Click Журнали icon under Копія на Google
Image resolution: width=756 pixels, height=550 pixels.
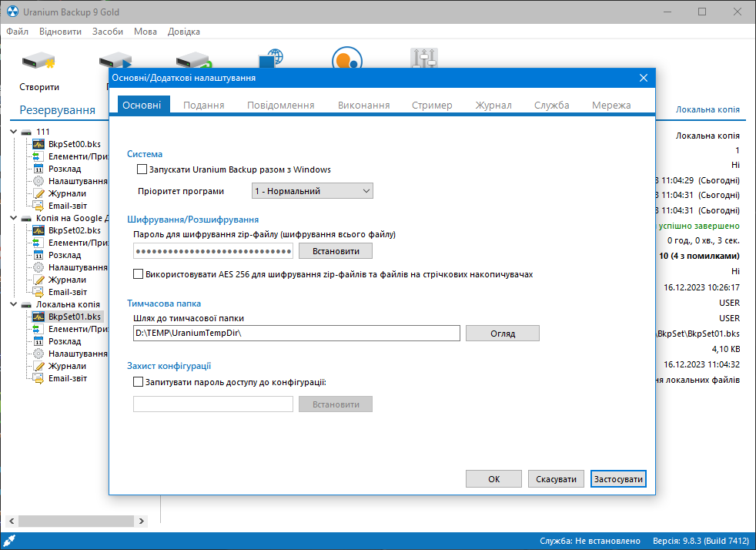coord(38,280)
